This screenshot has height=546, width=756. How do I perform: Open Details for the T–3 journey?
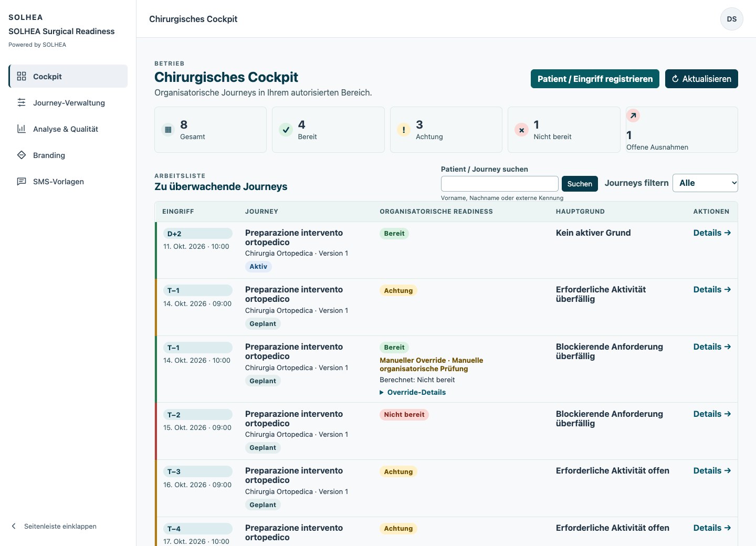(x=712, y=470)
